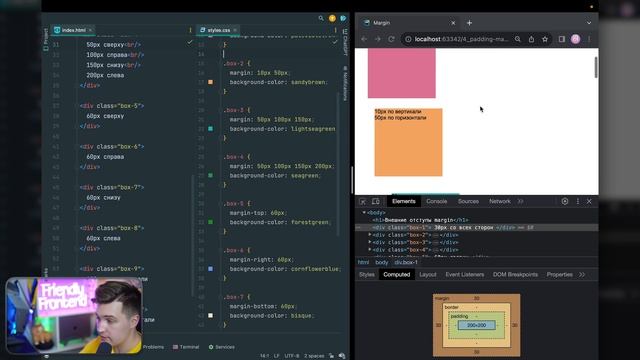Click the localhost address bar
The height and width of the screenshot is (360, 640).
click(461, 39)
